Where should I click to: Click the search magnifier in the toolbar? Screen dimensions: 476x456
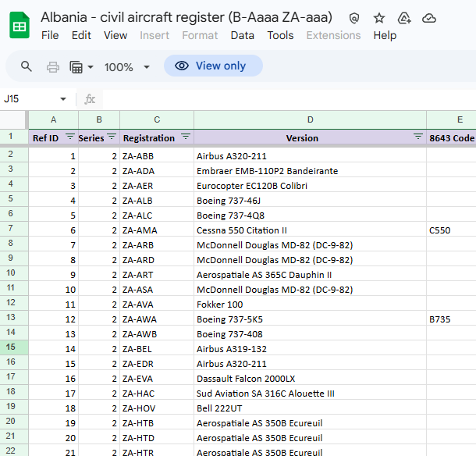27,66
